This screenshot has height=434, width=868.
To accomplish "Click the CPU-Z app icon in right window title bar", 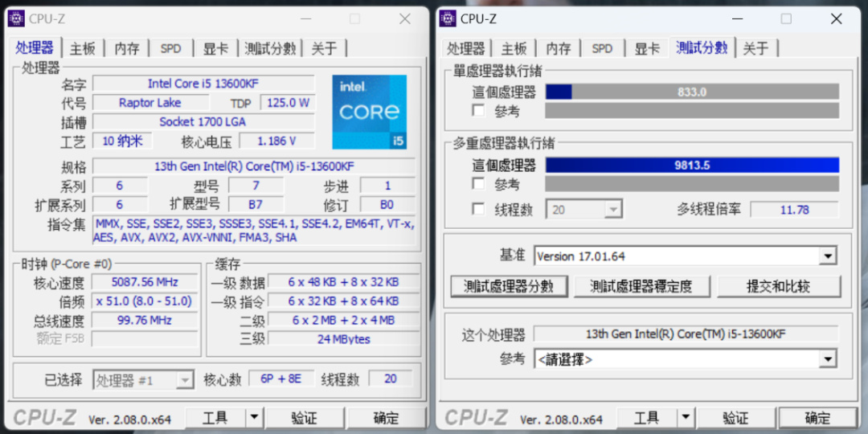I will tap(448, 18).
